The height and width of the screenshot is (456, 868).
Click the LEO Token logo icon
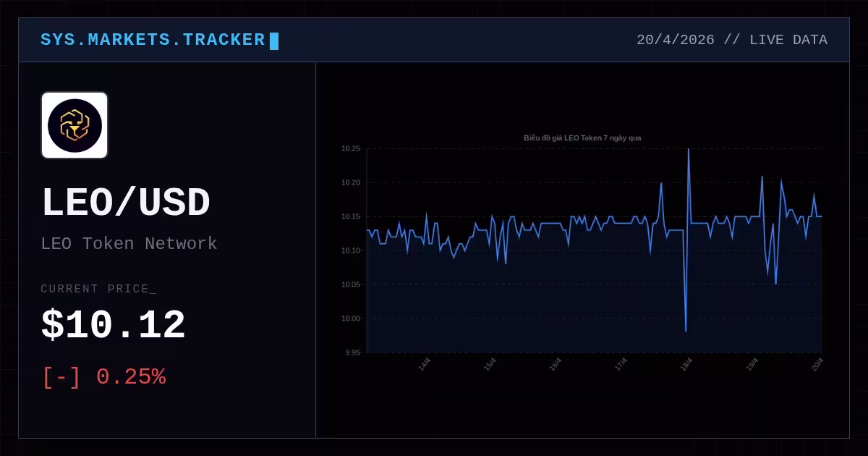click(75, 125)
